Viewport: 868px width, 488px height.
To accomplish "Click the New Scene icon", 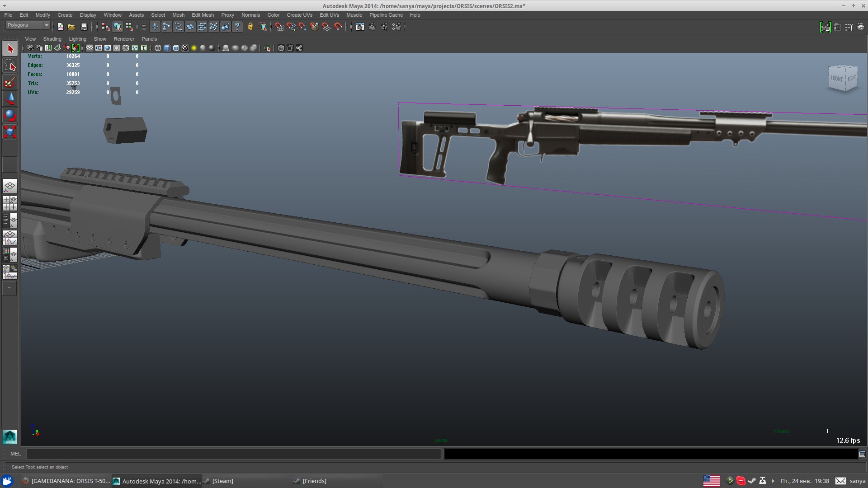I will click(x=60, y=27).
